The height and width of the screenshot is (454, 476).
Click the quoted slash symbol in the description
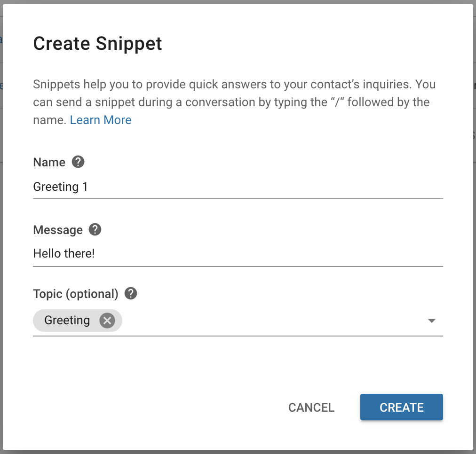click(x=337, y=102)
